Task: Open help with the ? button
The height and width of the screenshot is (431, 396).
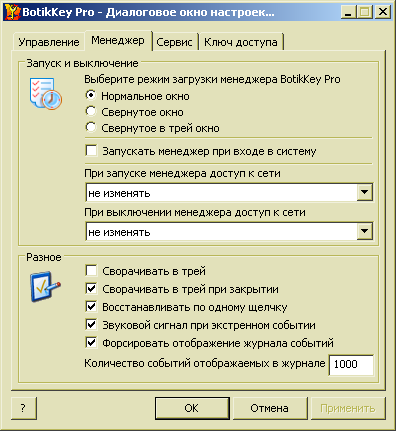Action: click(x=23, y=408)
